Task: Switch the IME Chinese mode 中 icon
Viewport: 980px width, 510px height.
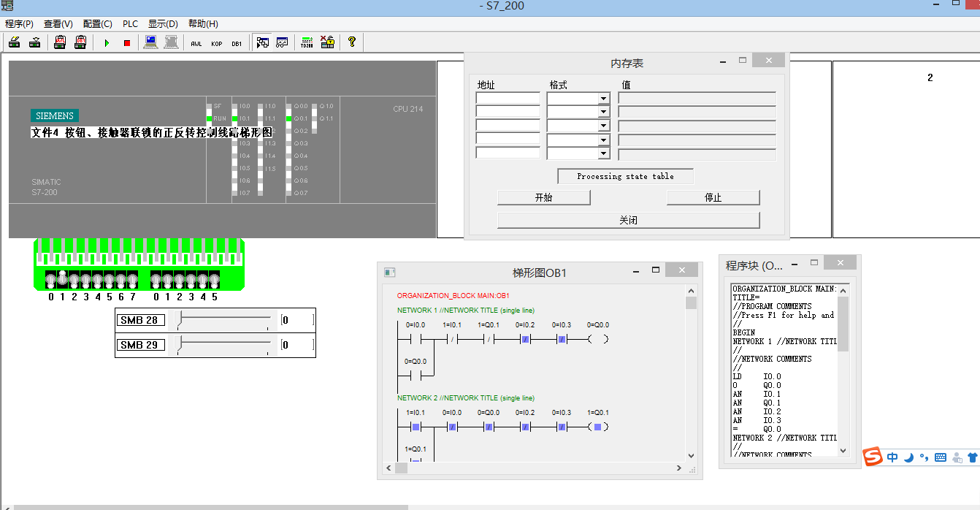Action: point(893,458)
